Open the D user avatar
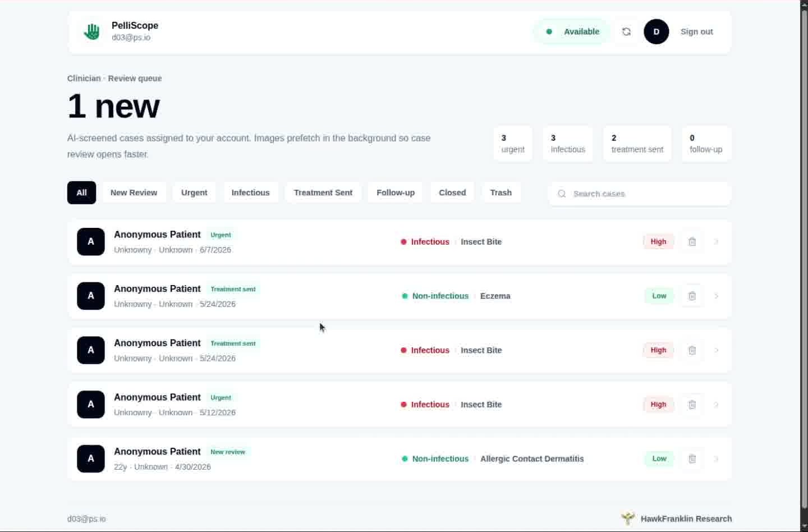 coord(656,31)
